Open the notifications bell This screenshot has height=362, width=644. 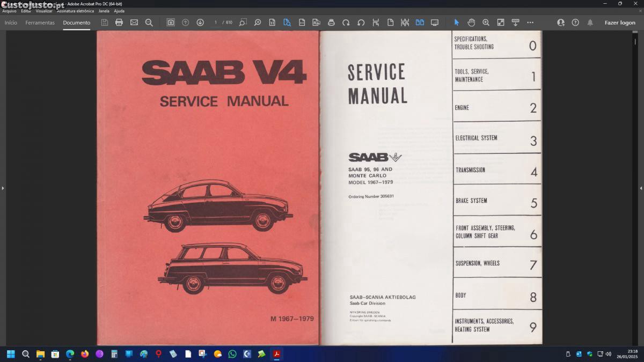pos(590,23)
